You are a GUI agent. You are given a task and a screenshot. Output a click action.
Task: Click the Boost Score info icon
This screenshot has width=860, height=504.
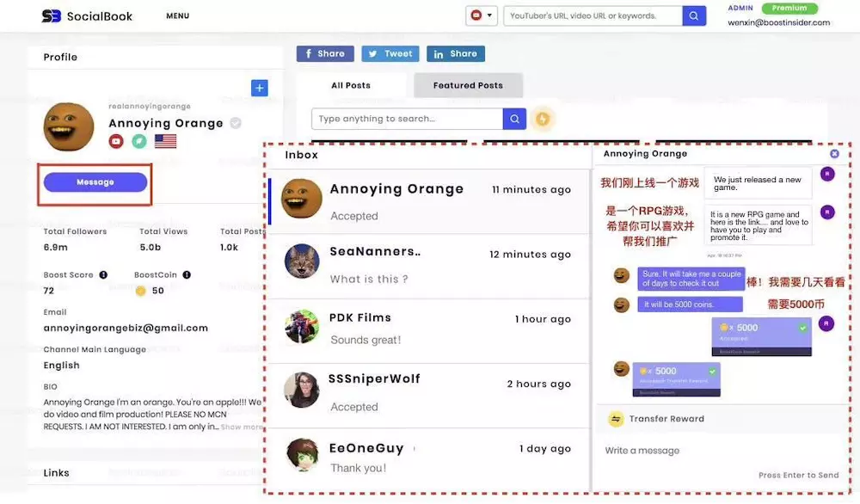(103, 274)
